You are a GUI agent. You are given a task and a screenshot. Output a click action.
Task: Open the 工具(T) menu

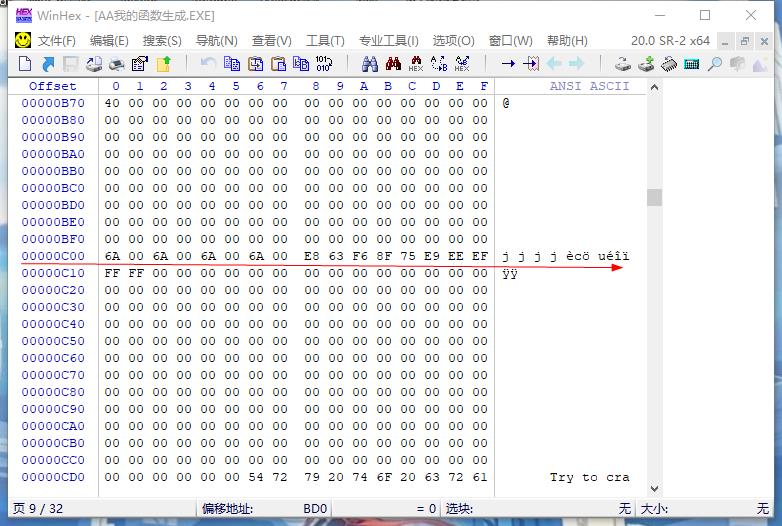coord(325,41)
